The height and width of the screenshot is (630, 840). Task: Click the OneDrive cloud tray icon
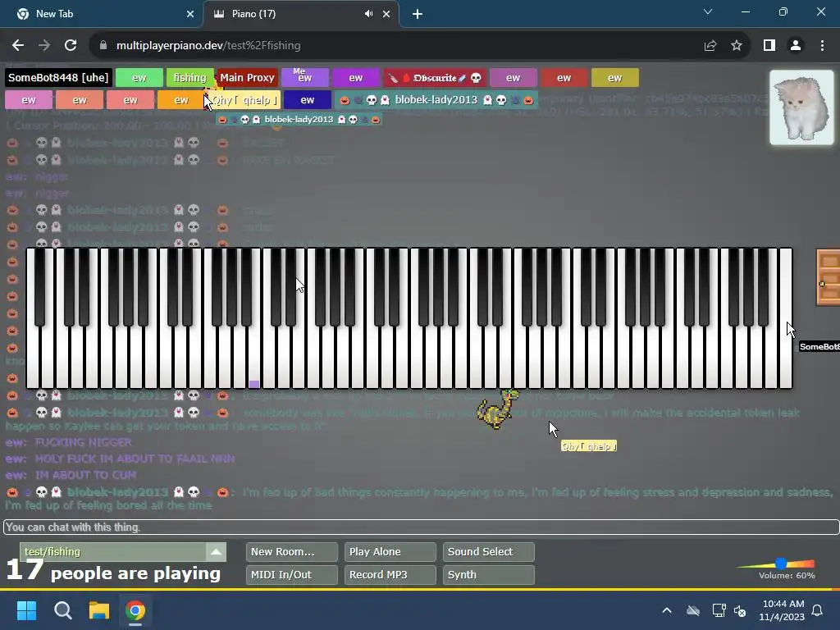tap(693, 610)
